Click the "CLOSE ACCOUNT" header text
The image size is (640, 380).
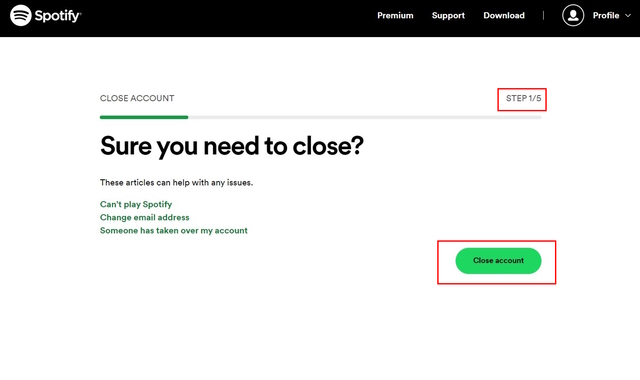click(x=137, y=98)
